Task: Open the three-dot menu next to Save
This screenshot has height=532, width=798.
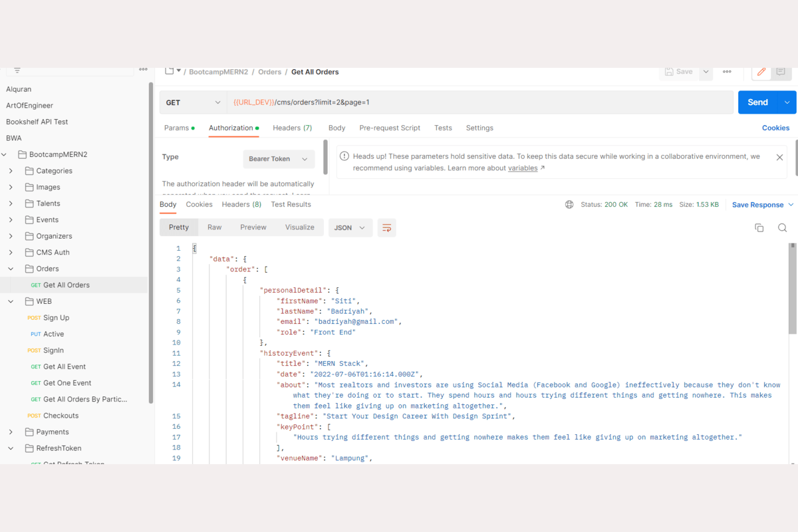Action: point(727,72)
